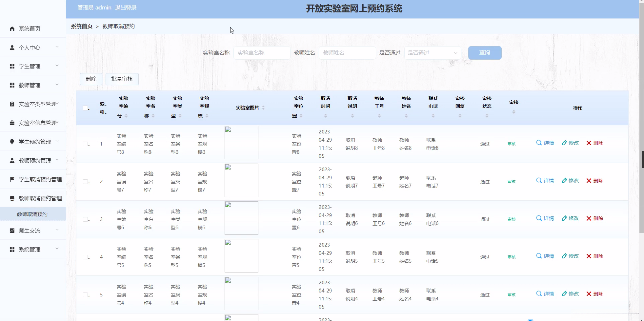Click the grid icon beside 系统管理

point(12,249)
